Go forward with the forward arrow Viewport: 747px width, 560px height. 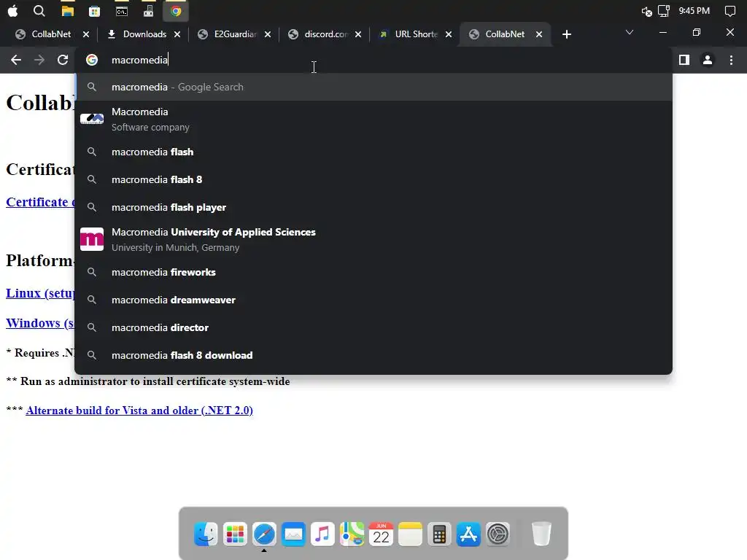pos(39,60)
